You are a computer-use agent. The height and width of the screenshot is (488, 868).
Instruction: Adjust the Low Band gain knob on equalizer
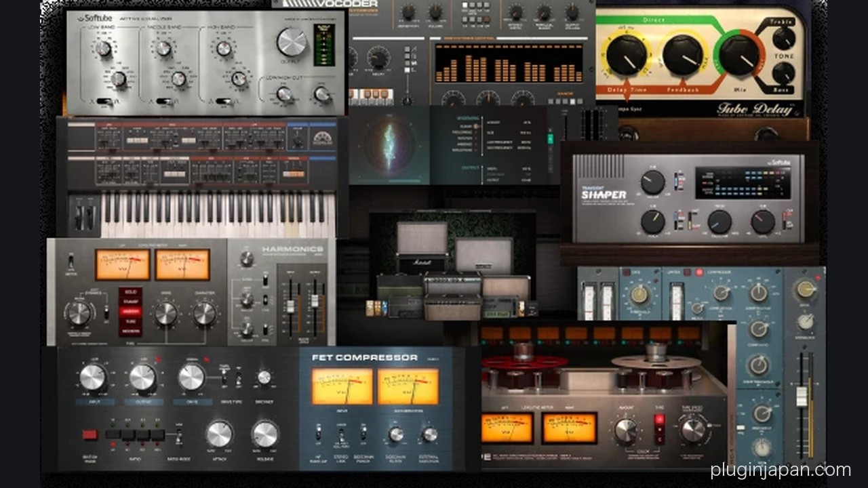tap(103, 49)
